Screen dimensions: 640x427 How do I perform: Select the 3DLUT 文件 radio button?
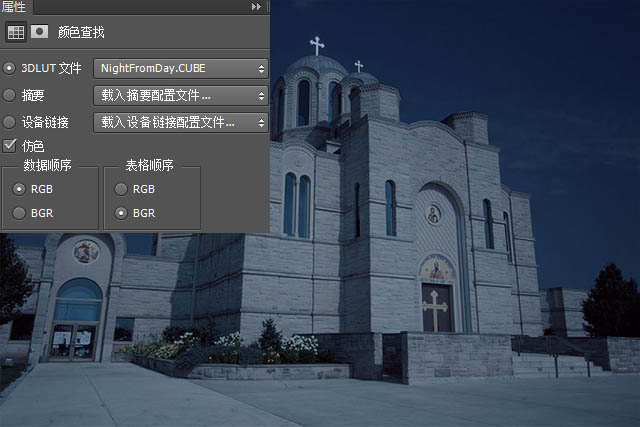pos(10,69)
